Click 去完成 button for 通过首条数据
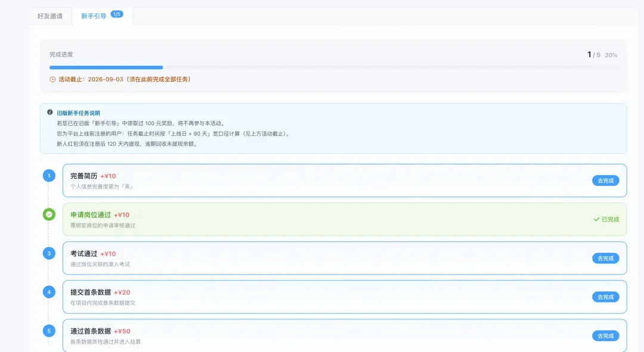The height and width of the screenshot is (352, 644). tap(605, 335)
